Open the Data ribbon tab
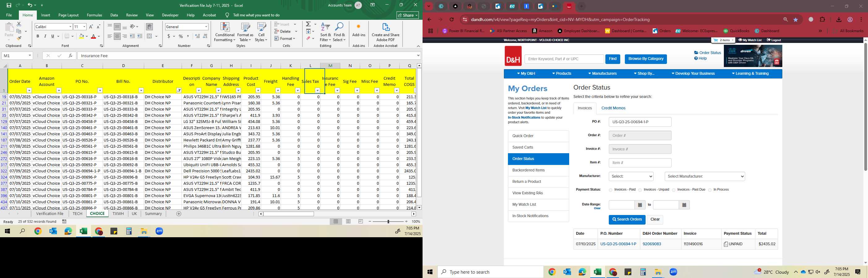Viewport: 868px width, 278px height. 114,15
